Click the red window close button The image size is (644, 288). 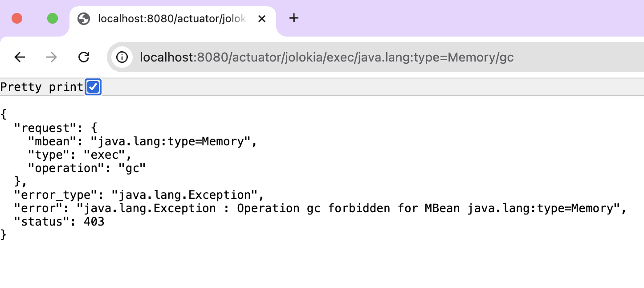tap(17, 18)
